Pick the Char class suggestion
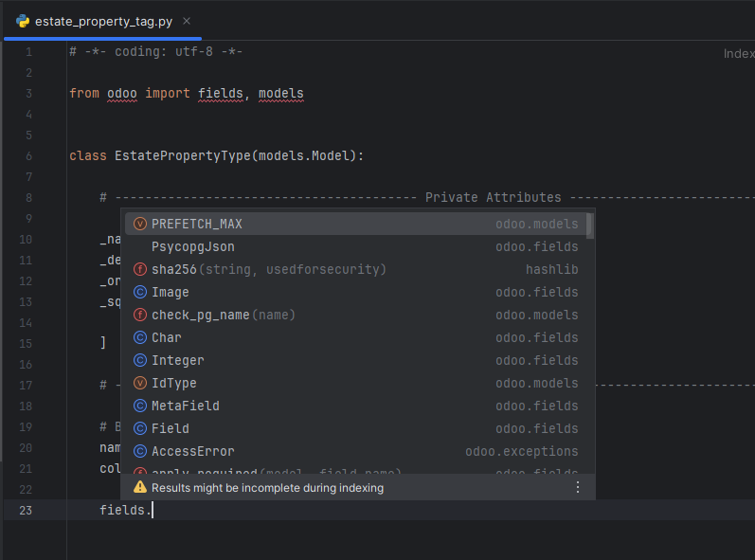This screenshot has width=755, height=560. point(356,337)
